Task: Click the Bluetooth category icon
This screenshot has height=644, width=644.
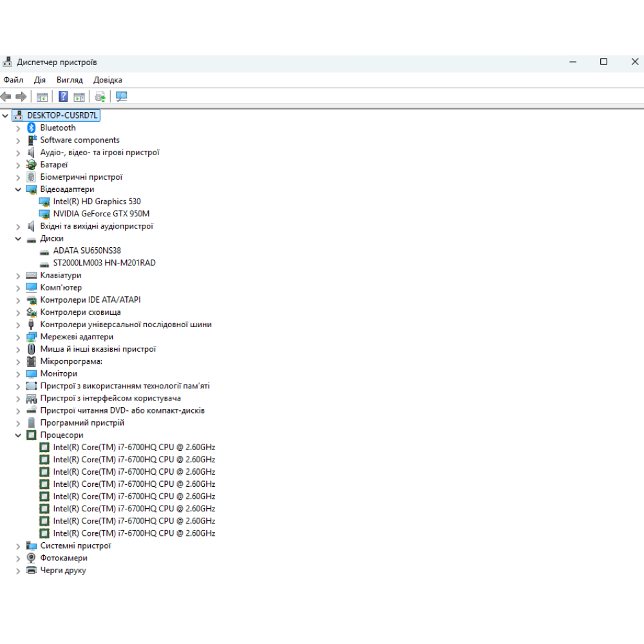Action: click(31, 128)
